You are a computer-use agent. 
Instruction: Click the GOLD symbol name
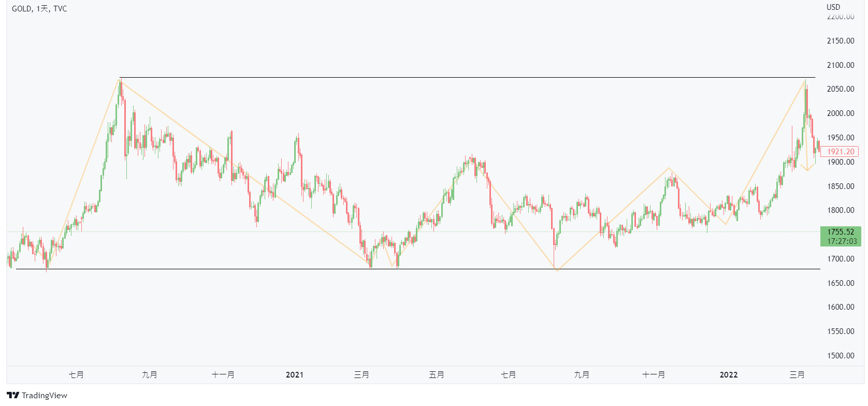coord(21,9)
